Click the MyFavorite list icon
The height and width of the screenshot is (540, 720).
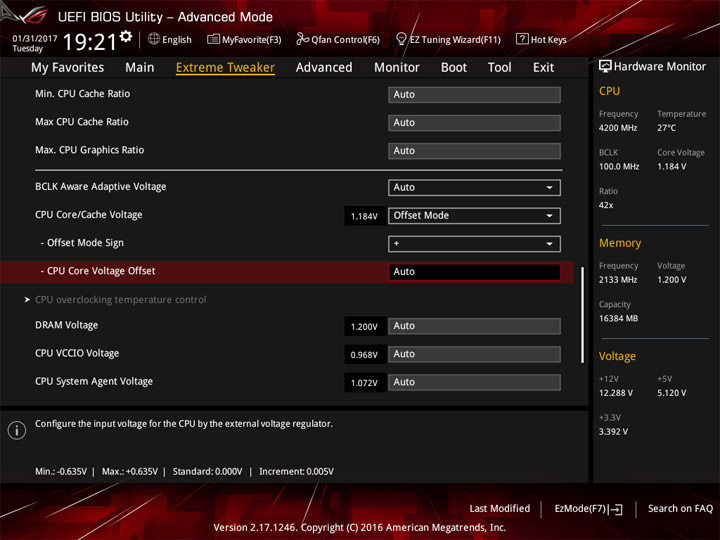pos(213,39)
